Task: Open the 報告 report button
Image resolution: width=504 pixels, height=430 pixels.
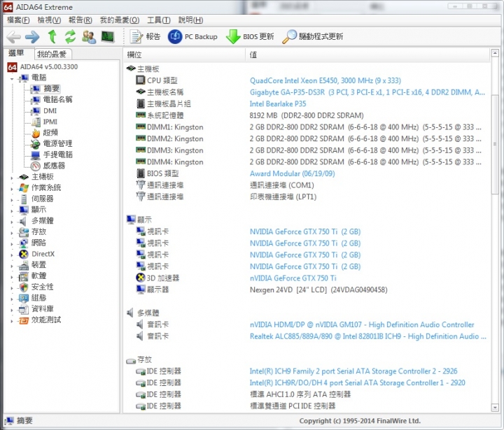Action: click(x=145, y=36)
